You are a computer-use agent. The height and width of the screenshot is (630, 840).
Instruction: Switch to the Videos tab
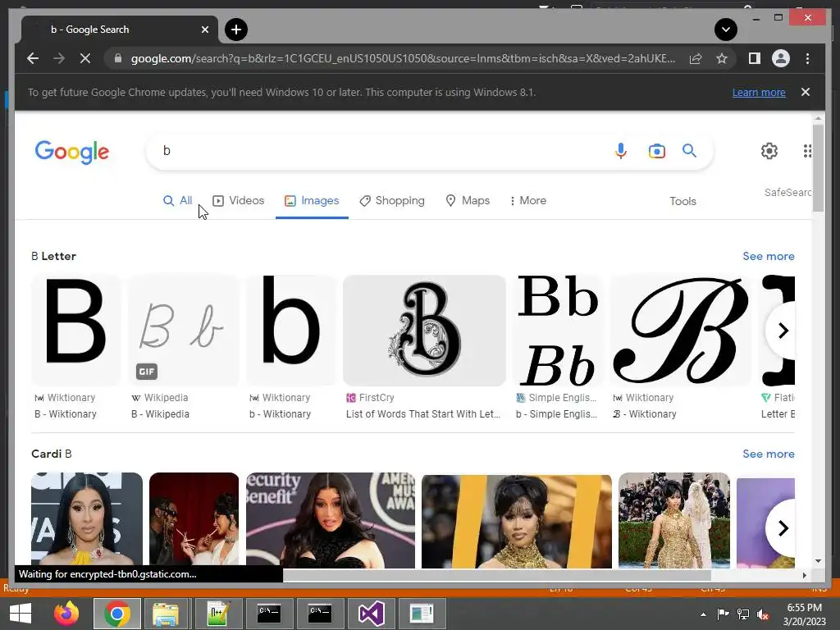[239, 200]
